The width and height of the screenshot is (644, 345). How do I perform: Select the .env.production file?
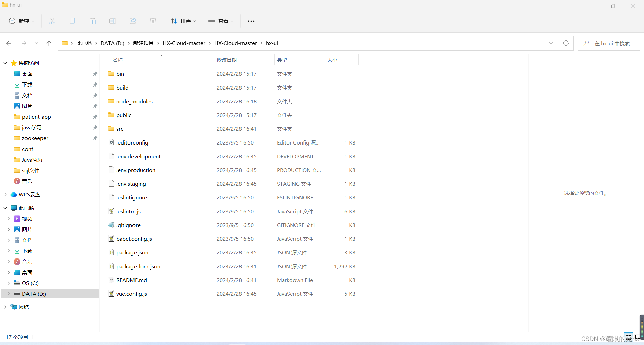(136, 170)
